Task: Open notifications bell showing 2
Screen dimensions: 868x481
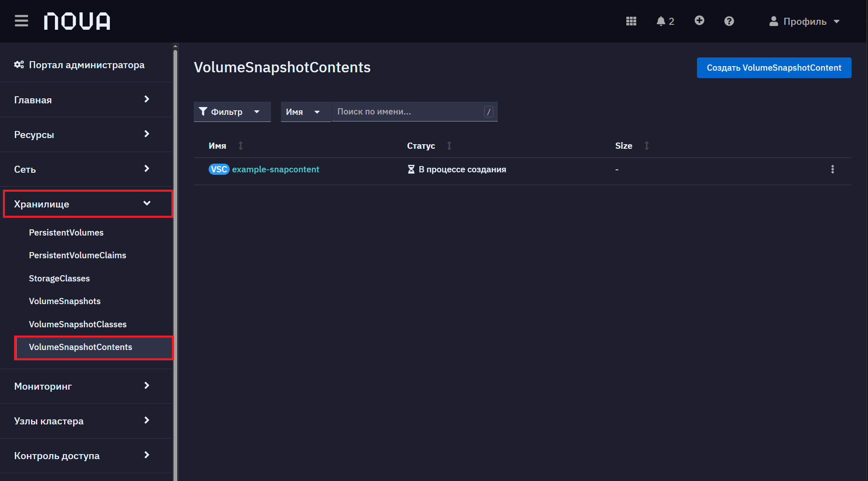Action: [665, 21]
